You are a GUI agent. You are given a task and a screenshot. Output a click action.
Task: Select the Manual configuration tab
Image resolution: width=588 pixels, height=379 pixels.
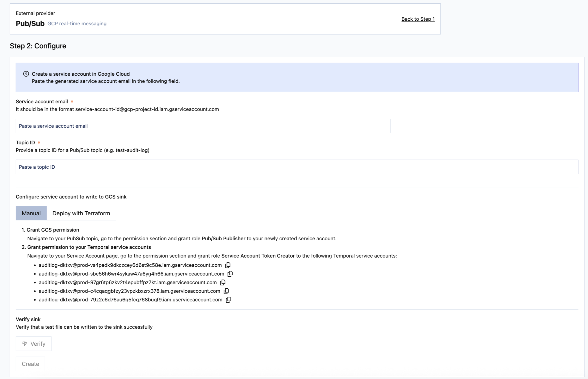click(31, 213)
